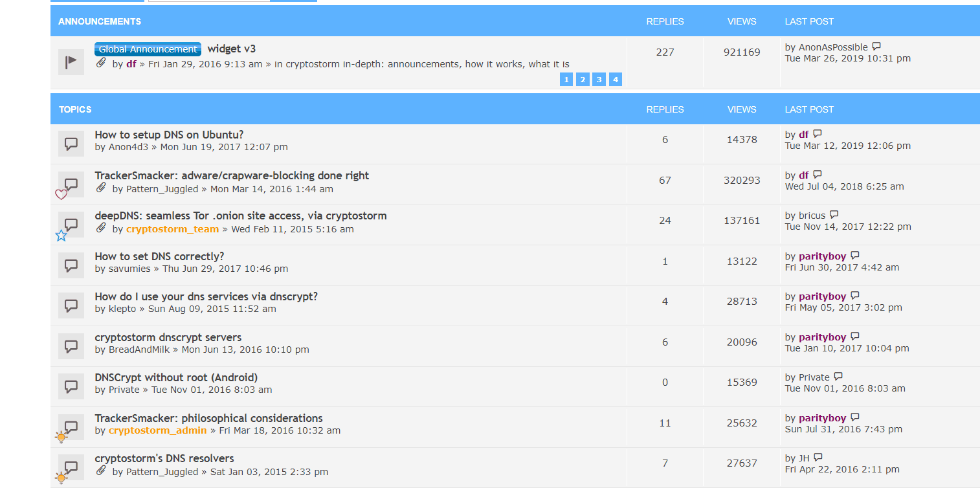View author profile klepto
The height and width of the screenshot is (488, 980).
(x=122, y=309)
